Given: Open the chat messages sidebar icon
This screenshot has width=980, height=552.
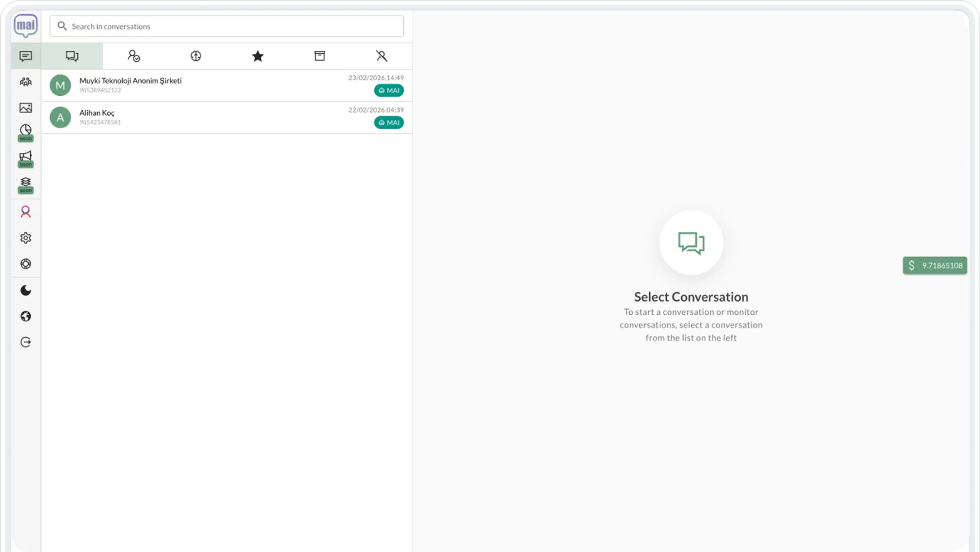Looking at the screenshot, I should click(x=25, y=56).
